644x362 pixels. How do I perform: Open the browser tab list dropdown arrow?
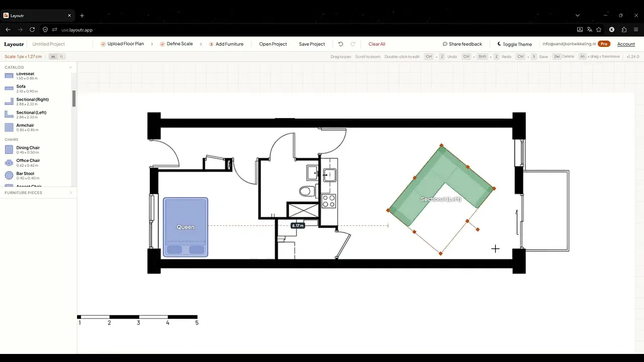point(577,16)
